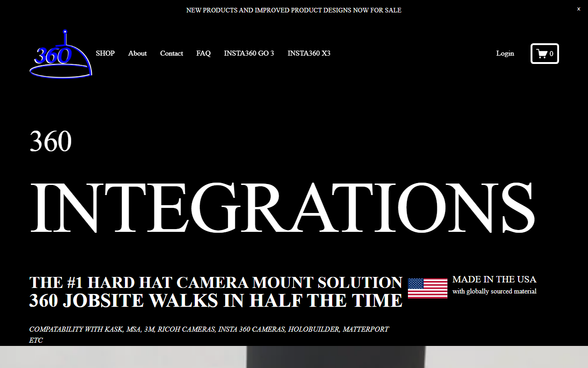Click 'with globally sourced material' text
588x368 pixels.
click(x=494, y=291)
